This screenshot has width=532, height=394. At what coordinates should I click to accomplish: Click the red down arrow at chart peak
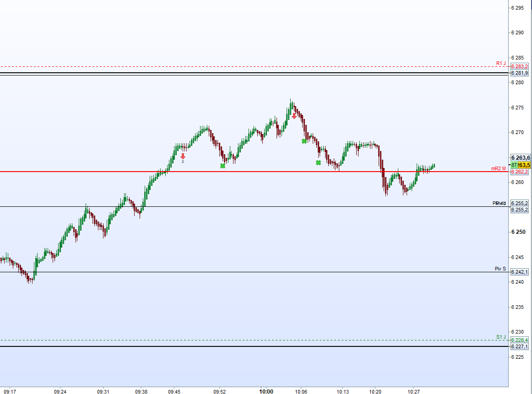(294, 116)
